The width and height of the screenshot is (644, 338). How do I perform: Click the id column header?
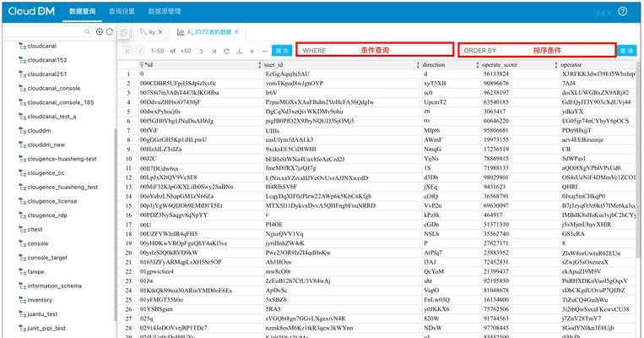[199, 65]
